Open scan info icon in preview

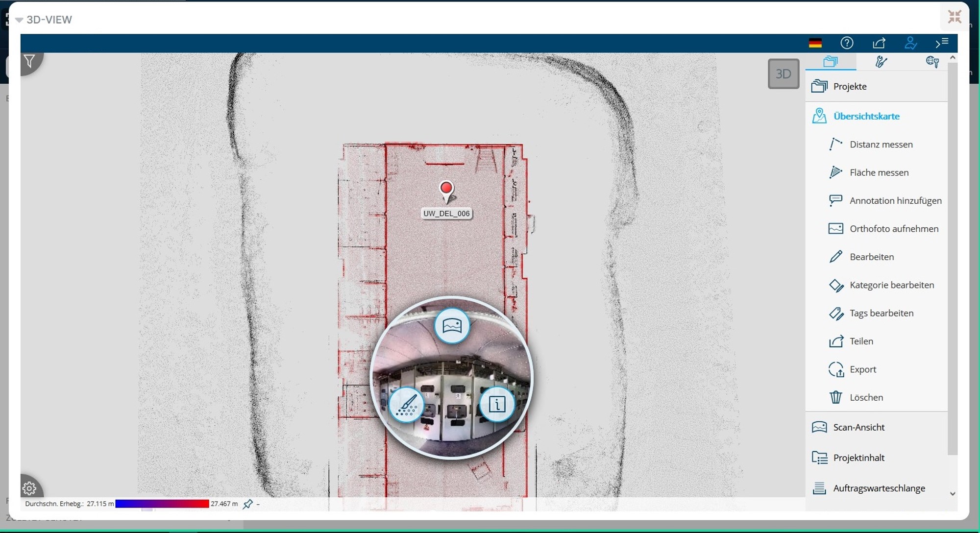click(x=497, y=405)
